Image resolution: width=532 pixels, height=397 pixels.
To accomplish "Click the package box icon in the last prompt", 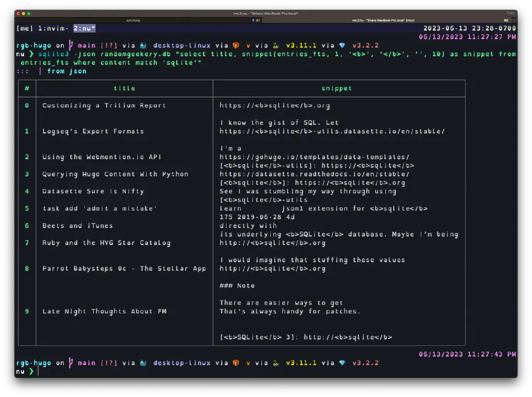I will click(236, 363).
